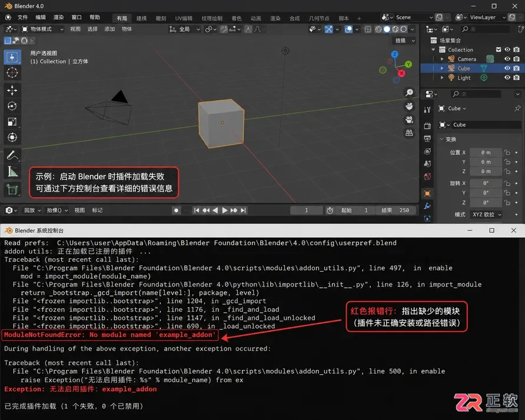Screen dimensions: 525x420
Task: Open the viewport View menu
Action: click(x=75, y=29)
